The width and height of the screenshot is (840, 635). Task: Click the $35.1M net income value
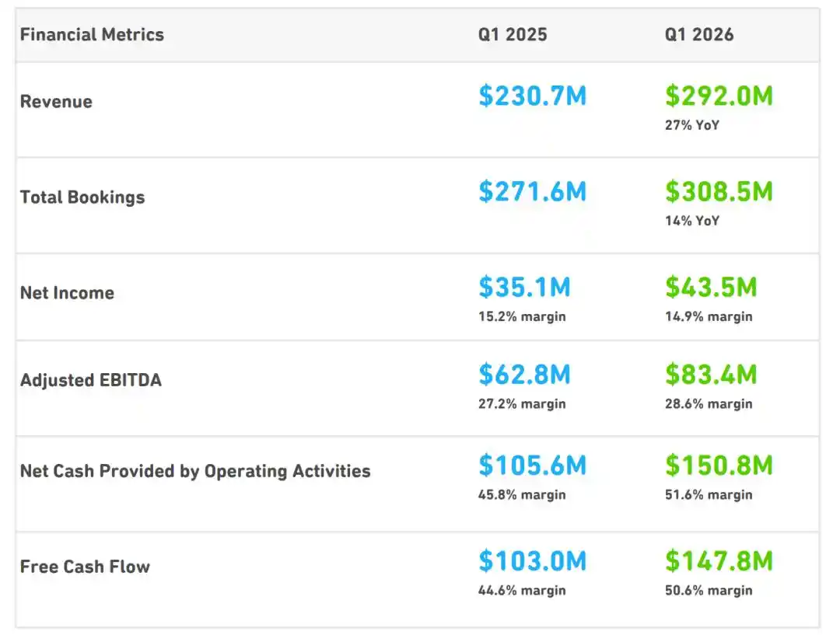tap(524, 288)
